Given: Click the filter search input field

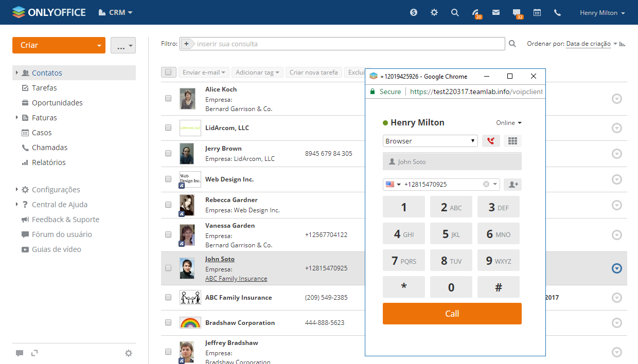Looking at the screenshot, I should pos(349,44).
